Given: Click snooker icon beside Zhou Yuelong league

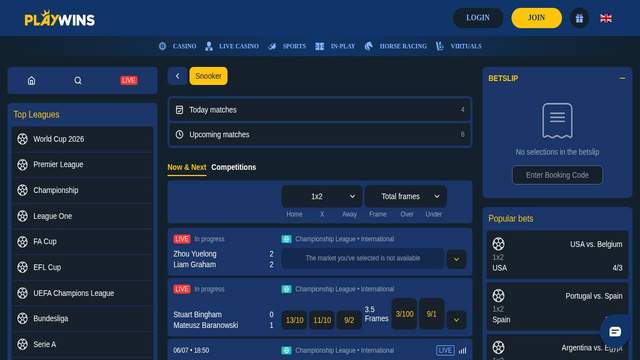Looking at the screenshot, I should [286, 239].
